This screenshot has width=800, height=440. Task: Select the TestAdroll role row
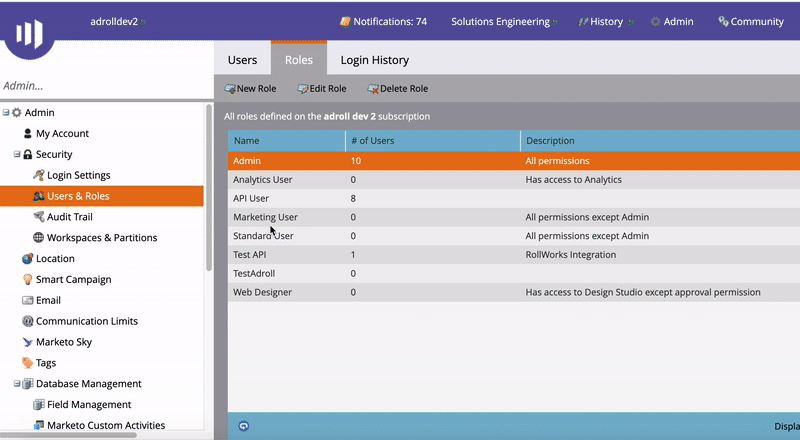coord(514,274)
